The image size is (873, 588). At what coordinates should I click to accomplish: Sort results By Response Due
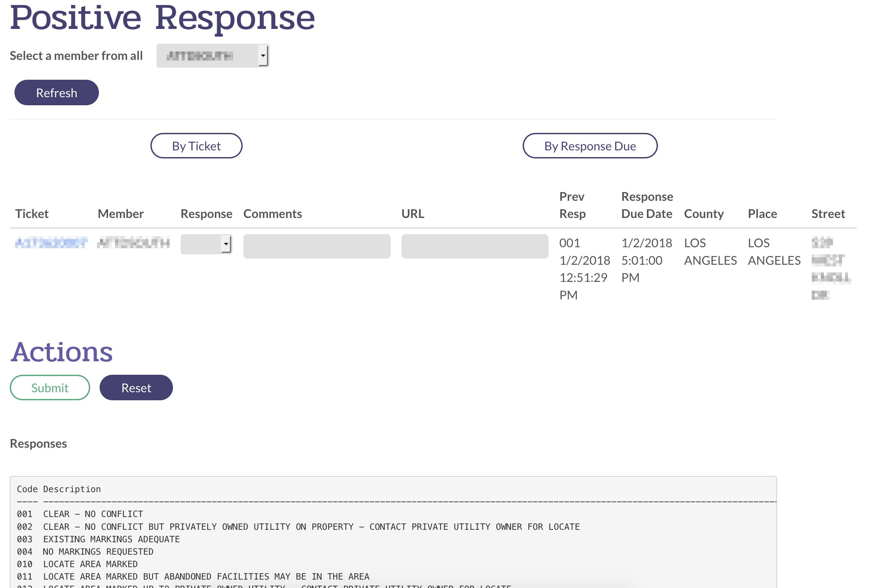[589, 146]
